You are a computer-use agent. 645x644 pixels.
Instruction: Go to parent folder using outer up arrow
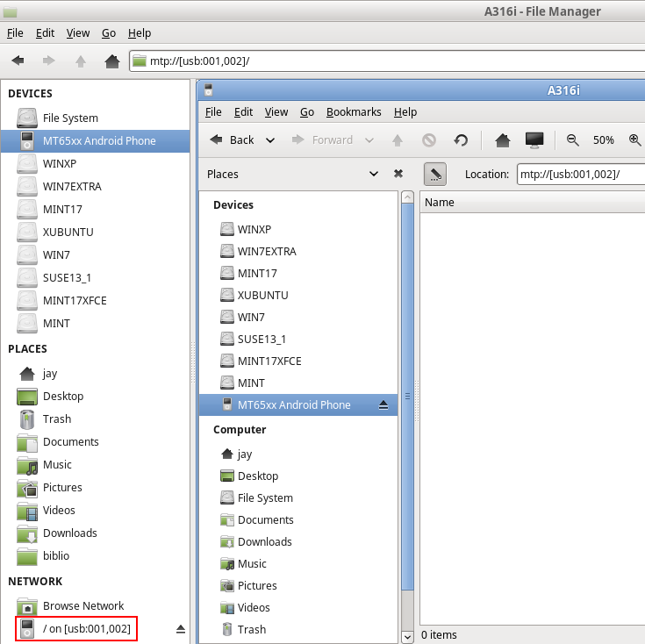(x=81, y=61)
